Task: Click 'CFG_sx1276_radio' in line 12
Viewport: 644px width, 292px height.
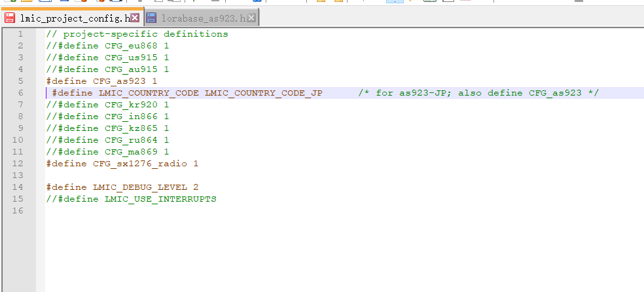Action: [x=140, y=164]
